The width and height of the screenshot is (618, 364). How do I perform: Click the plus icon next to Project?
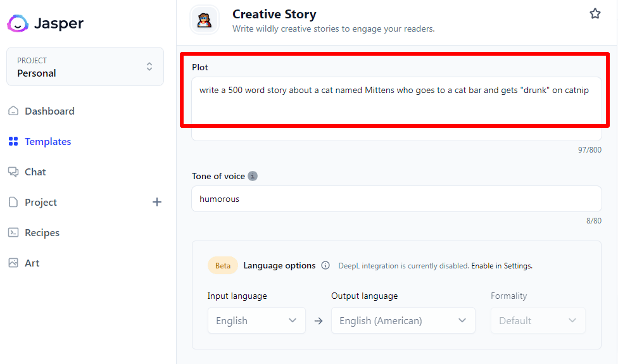[x=157, y=202]
